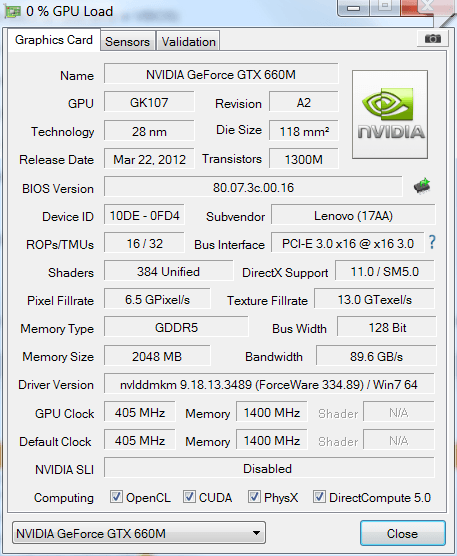
Task: Select the Graphics Card tab
Action: coord(54,40)
